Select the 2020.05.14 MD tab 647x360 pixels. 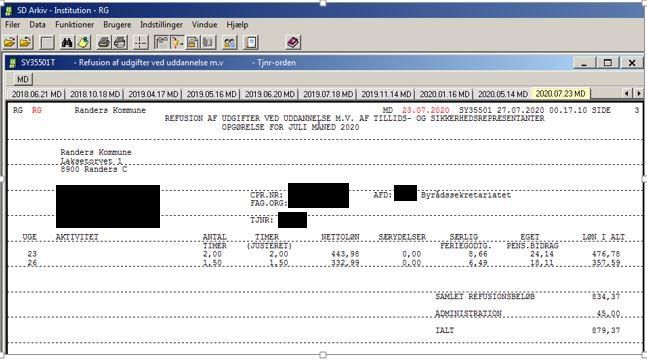503,94
